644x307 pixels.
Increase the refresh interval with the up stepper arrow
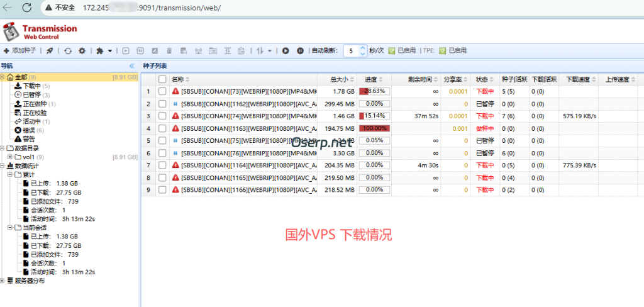click(x=363, y=48)
